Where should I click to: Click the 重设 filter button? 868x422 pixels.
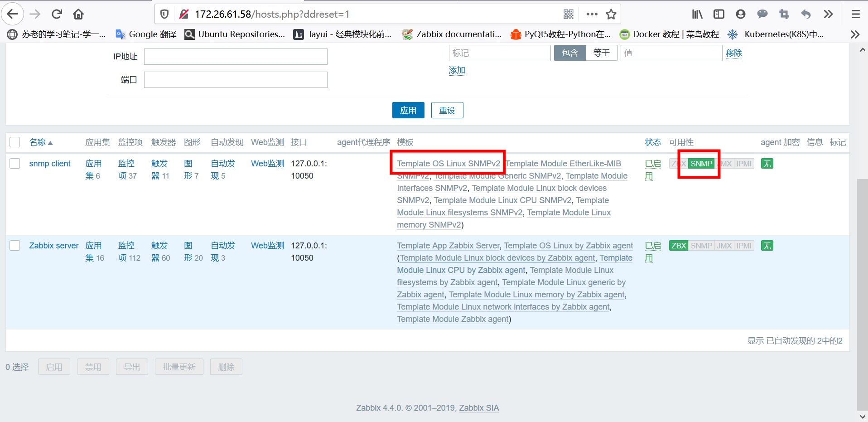[447, 110]
